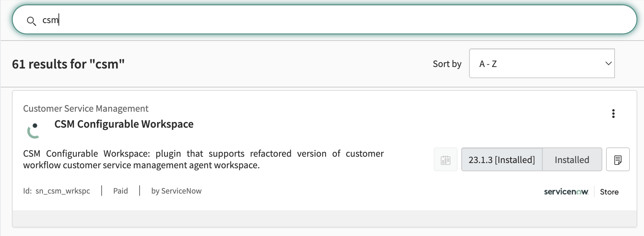Select the 23.1.3 [Installed] version box
644x236 pixels.
click(501, 160)
